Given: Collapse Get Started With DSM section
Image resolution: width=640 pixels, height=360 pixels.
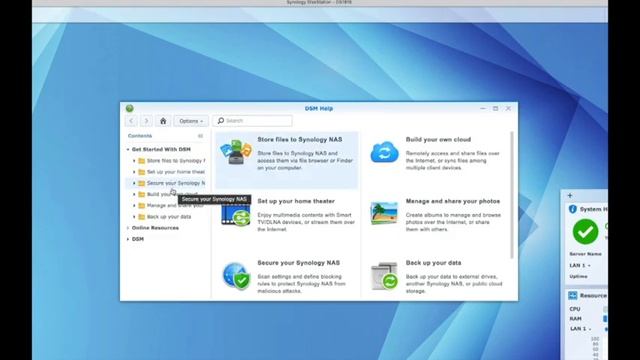Looking at the screenshot, I should pyautogui.click(x=128, y=149).
